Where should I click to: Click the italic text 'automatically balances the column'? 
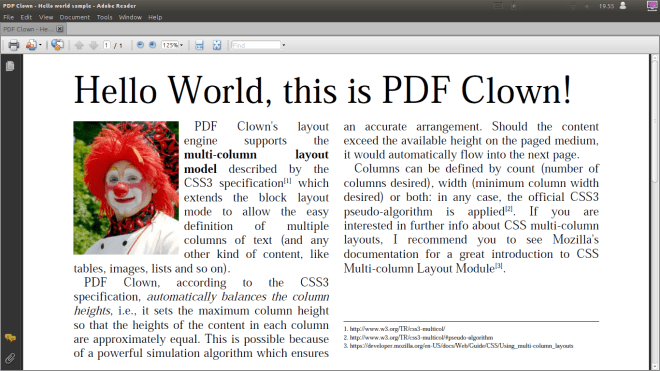[238, 296]
